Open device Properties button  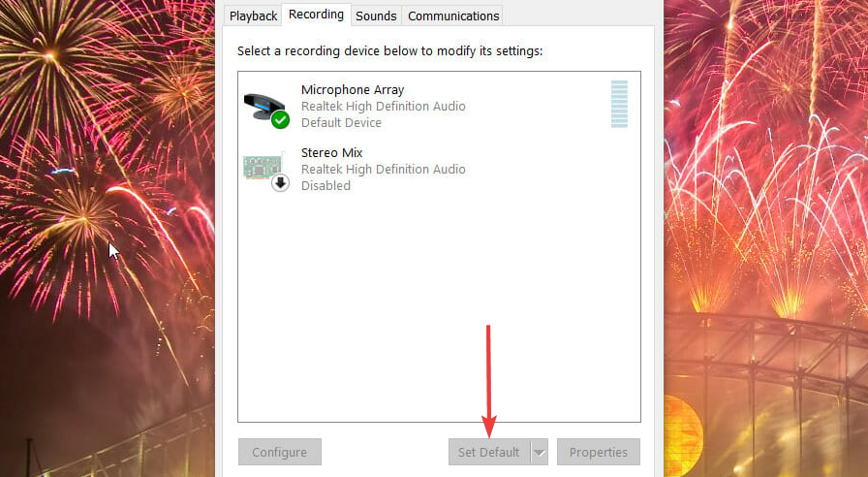599,452
